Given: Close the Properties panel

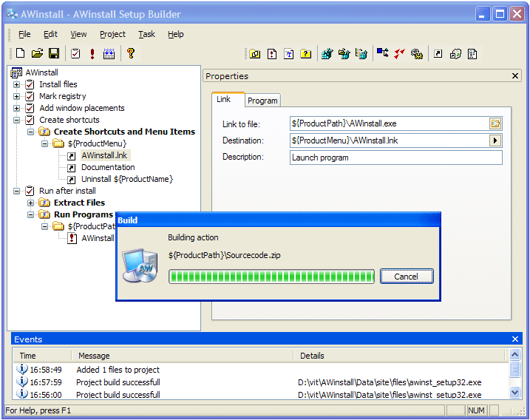Looking at the screenshot, I should [x=514, y=76].
